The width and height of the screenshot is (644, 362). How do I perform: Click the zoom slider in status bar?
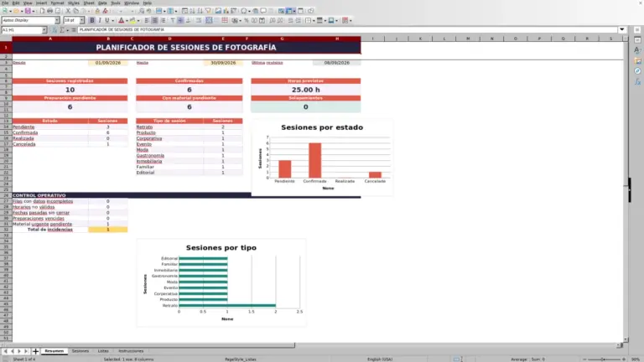(604, 359)
